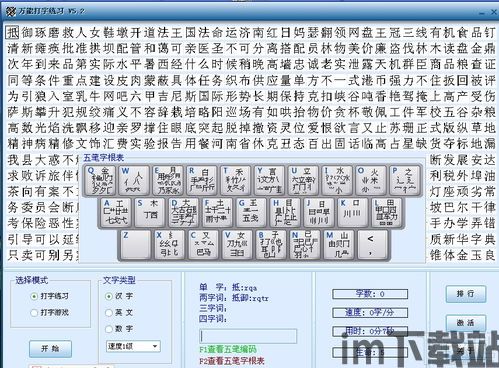
Task: Click the E key on Wubi keyboard
Action: point(169,180)
